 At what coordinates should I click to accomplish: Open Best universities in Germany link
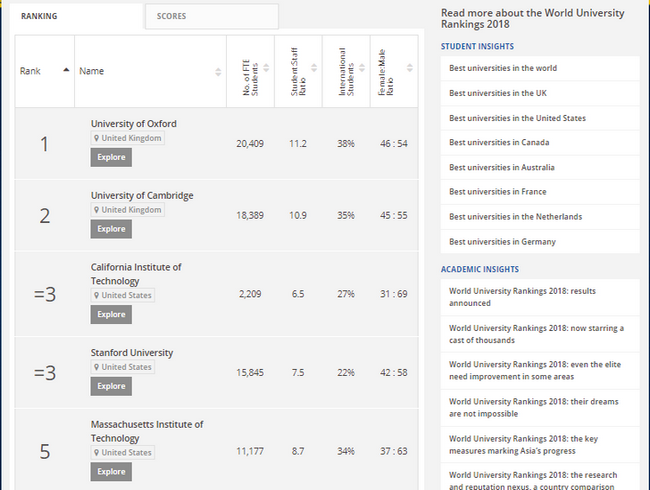tap(502, 242)
